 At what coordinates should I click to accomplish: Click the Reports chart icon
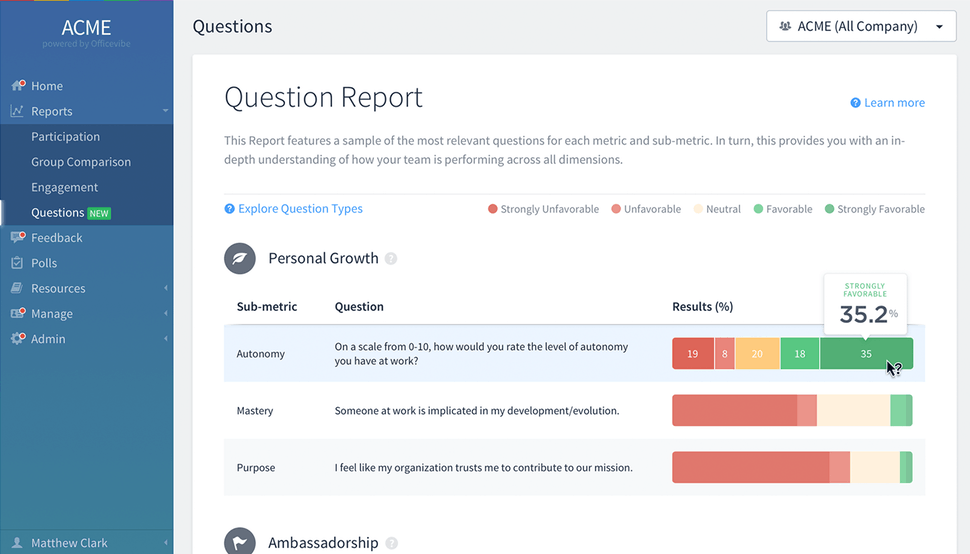tap(17, 111)
